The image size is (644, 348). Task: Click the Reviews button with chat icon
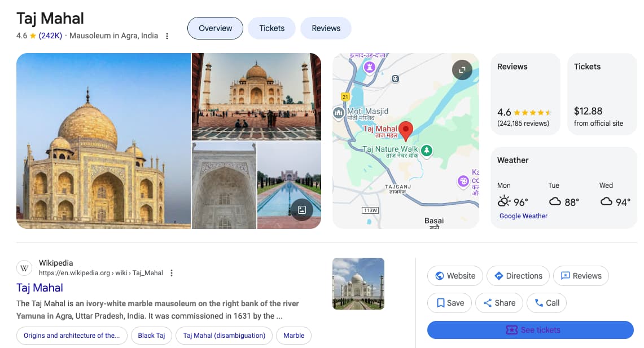pyautogui.click(x=581, y=276)
